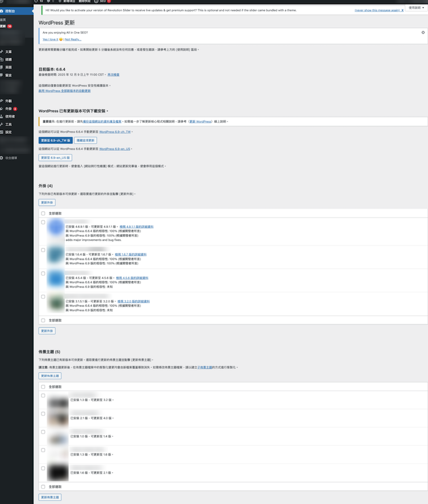This screenshot has width=428, height=504.
Task: Check the top 全部選取 box for themes
Action: (x=43, y=387)
